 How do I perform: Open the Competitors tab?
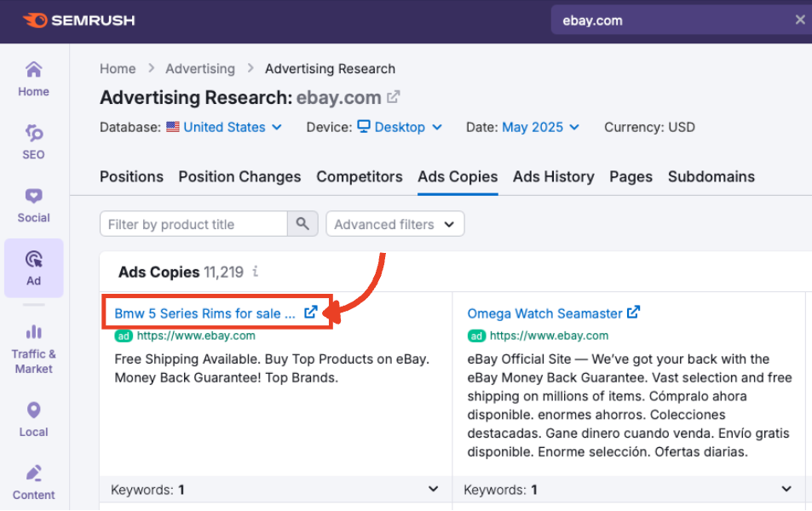360,176
